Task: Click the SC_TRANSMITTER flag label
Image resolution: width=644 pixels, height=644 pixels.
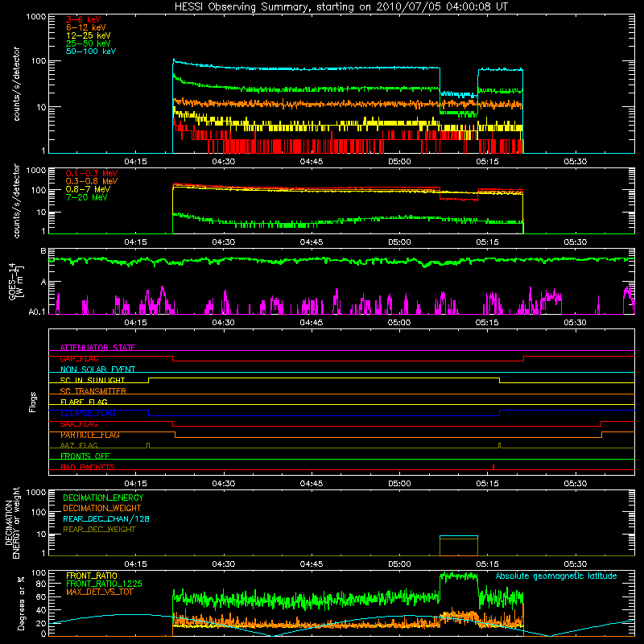Action: pos(93,391)
